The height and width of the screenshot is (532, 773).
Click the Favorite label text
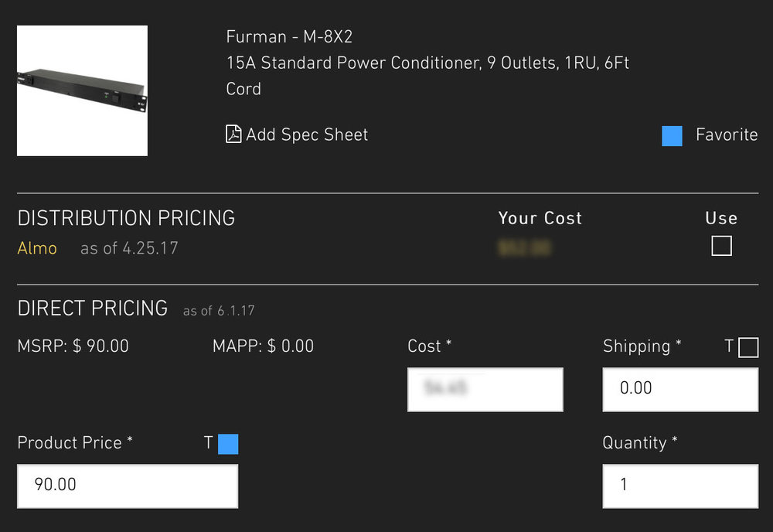point(727,135)
